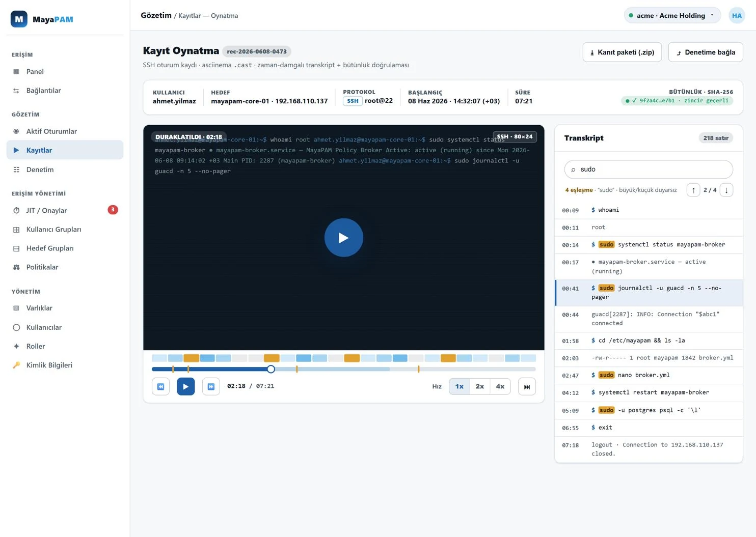Set playback speed to 1x
Viewport: 756px width, 537px height.
tap(459, 386)
